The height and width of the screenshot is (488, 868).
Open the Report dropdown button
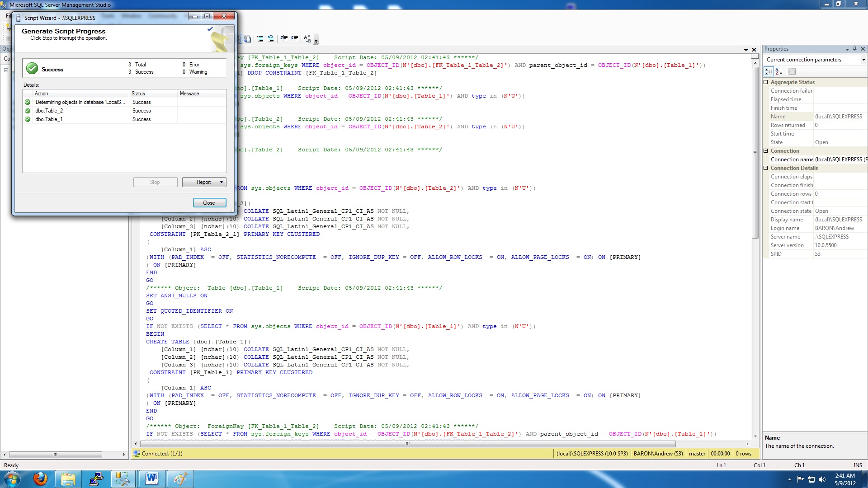tap(204, 182)
